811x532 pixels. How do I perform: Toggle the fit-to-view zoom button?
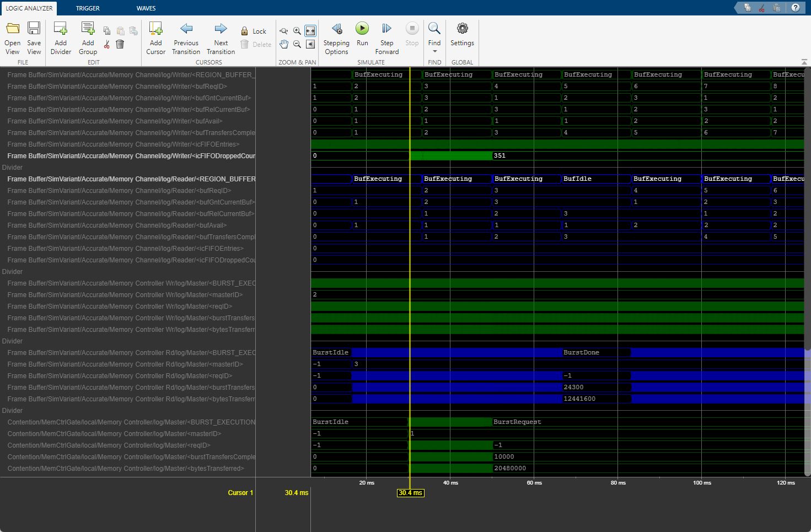pos(310,31)
